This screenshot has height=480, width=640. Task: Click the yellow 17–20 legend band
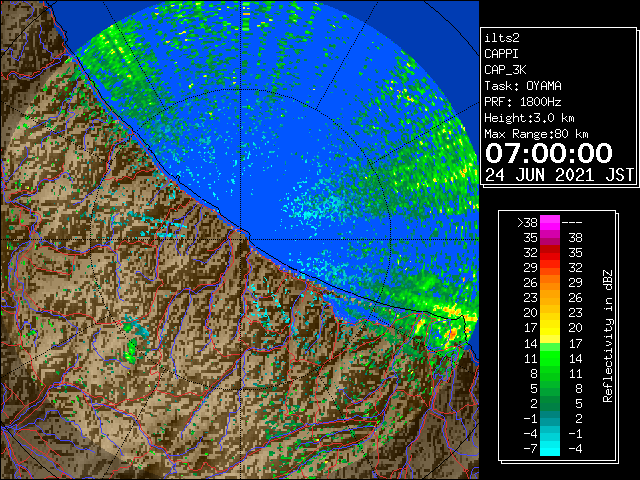click(550, 328)
